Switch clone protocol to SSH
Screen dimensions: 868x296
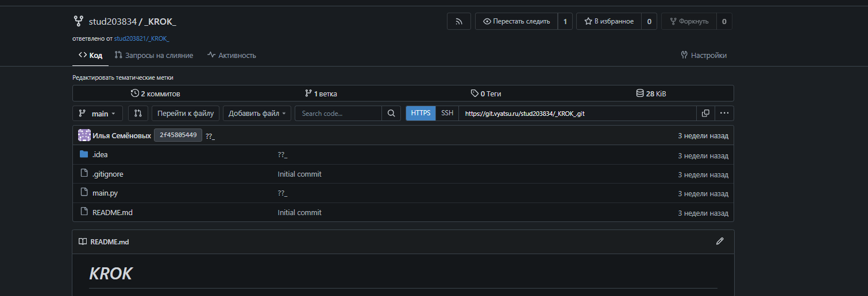tap(447, 114)
